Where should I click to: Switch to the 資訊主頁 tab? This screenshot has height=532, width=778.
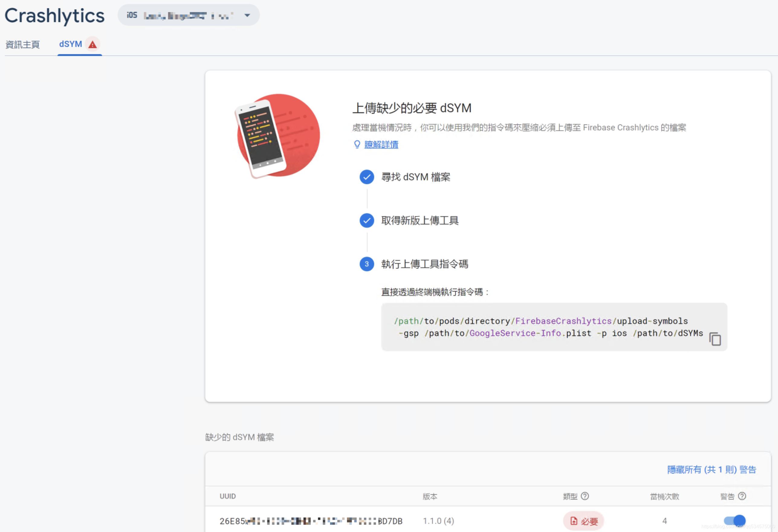click(x=22, y=44)
